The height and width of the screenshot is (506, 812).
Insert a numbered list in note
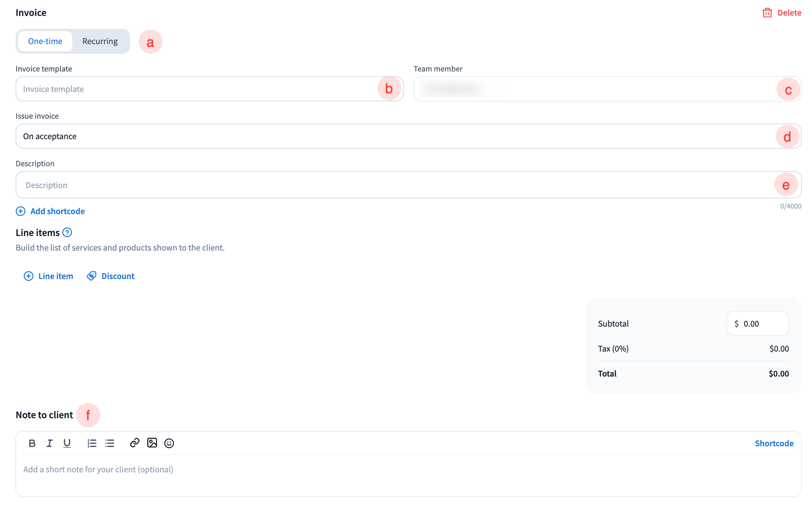tap(92, 443)
